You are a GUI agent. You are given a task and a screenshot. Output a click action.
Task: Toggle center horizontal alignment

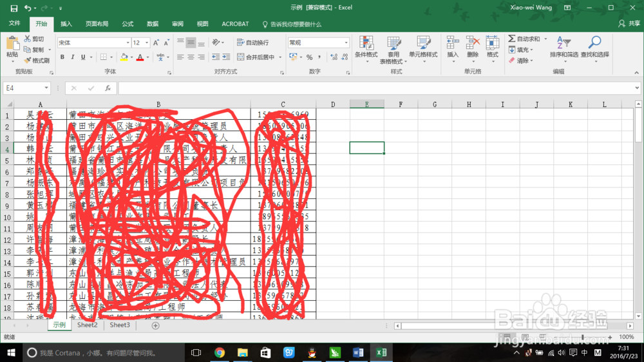(191, 57)
